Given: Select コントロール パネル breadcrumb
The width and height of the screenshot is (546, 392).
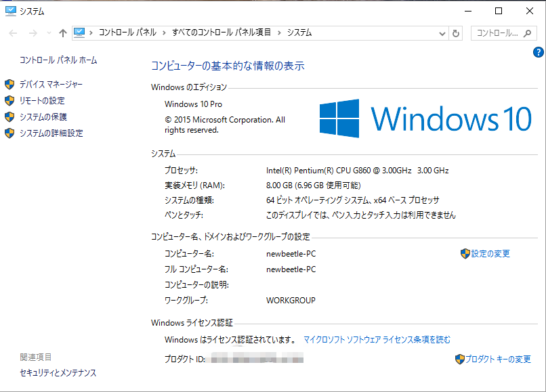Looking at the screenshot, I should pyautogui.click(x=127, y=32).
